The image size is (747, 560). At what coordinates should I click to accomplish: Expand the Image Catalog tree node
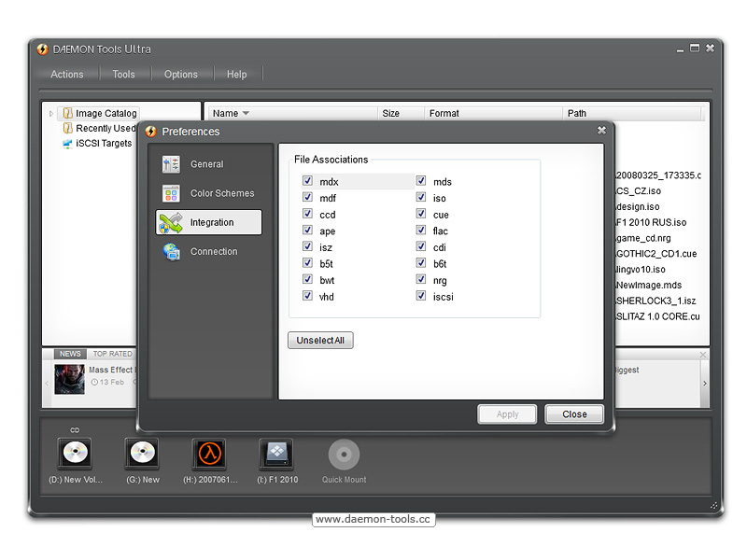click(x=51, y=113)
